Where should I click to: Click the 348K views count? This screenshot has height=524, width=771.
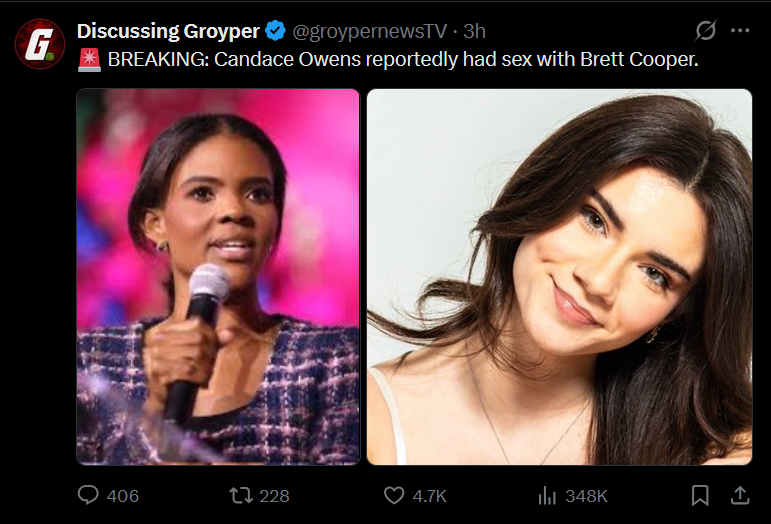pyautogui.click(x=587, y=496)
